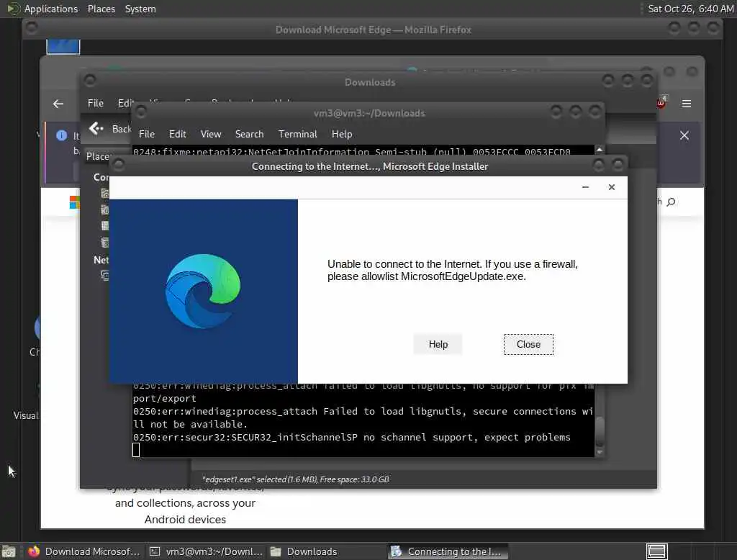Screen dimensions: 737x560
Task: Click the date and time clock
Action: tap(690, 9)
